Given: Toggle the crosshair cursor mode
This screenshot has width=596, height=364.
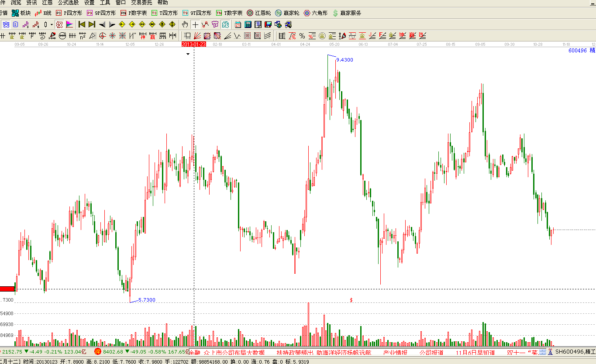Looking at the screenshot, I should [195, 24].
